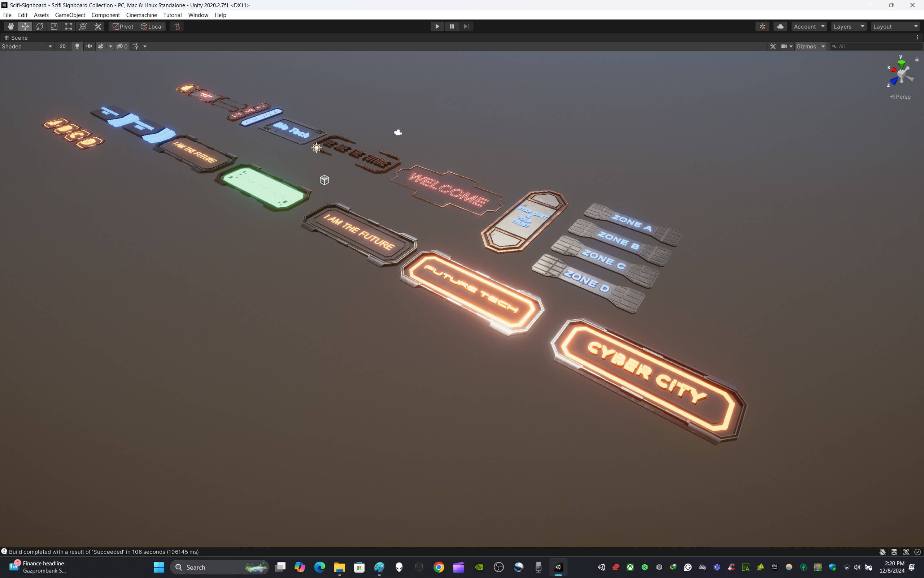
Task: Toggle Local/Global handle rotation
Action: pyautogui.click(x=152, y=26)
